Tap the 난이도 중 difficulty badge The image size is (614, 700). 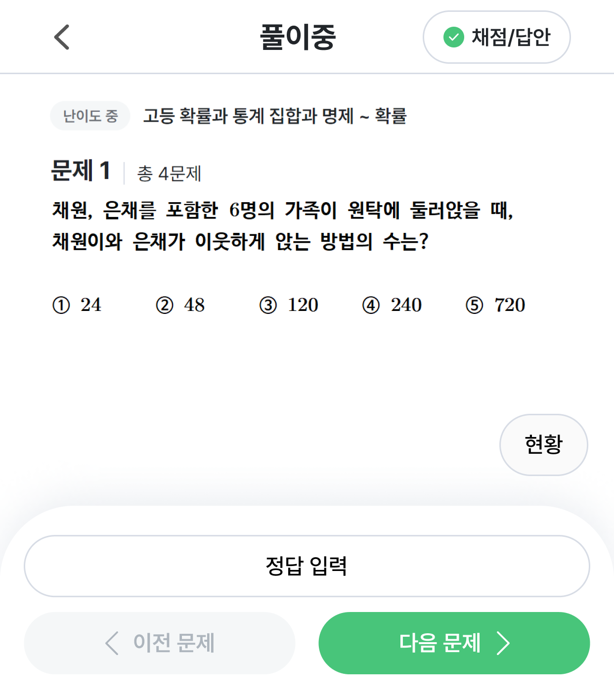click(90, 116)
